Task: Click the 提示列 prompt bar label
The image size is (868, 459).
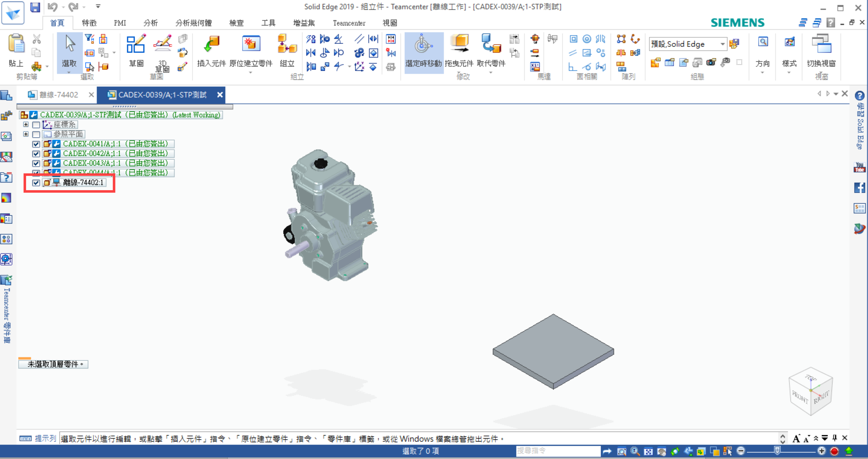Action: tap(45, 439)
